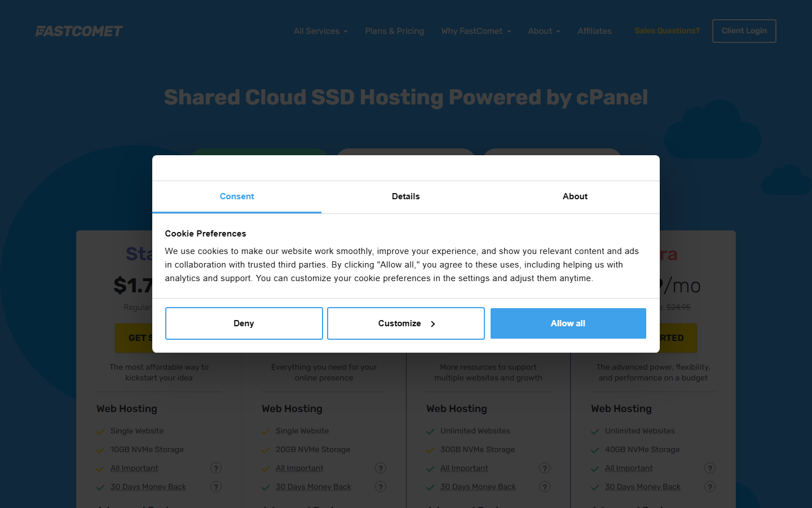The height and width of the screenshot is (508, 812).
Task: Click the struck-through "$24.95" regular price
Action: 678,307
